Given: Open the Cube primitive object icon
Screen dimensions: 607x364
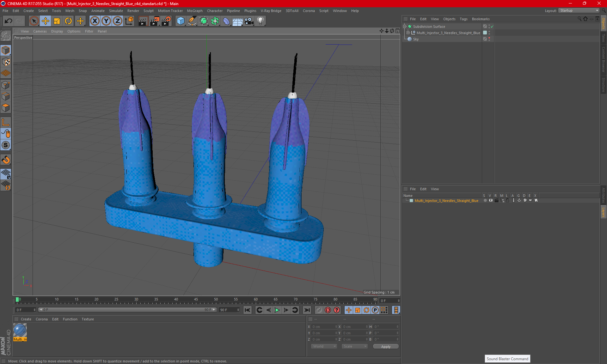Looking at the screenshot, I should point(181,21).
